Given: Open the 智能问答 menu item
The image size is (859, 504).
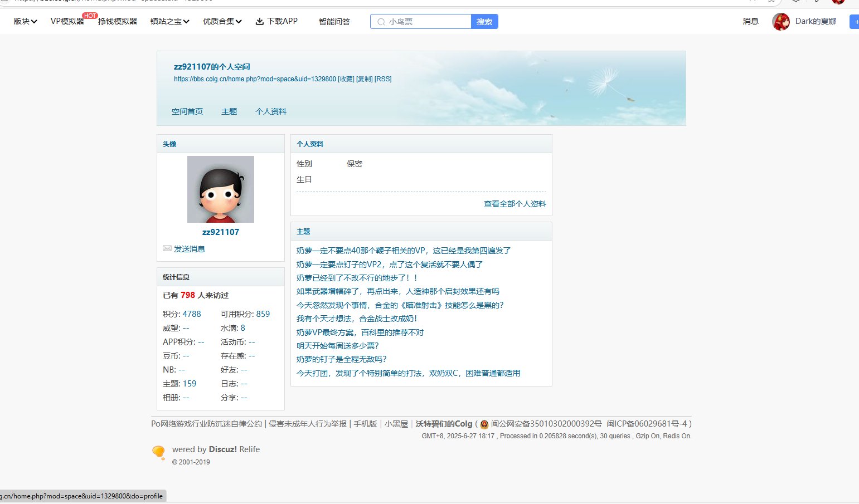Looking at the screenshot, I should (x=334, y=22).
